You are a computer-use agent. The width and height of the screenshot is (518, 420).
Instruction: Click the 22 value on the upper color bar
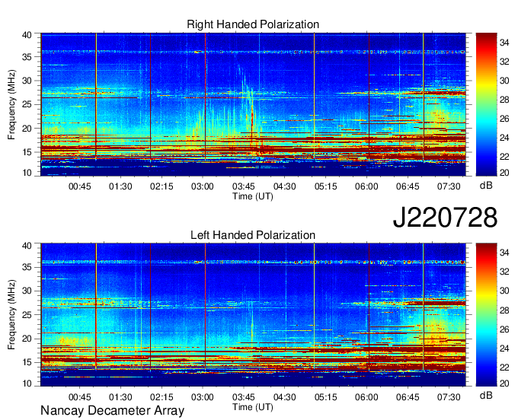pyautogui.click(x=504, y=157)
